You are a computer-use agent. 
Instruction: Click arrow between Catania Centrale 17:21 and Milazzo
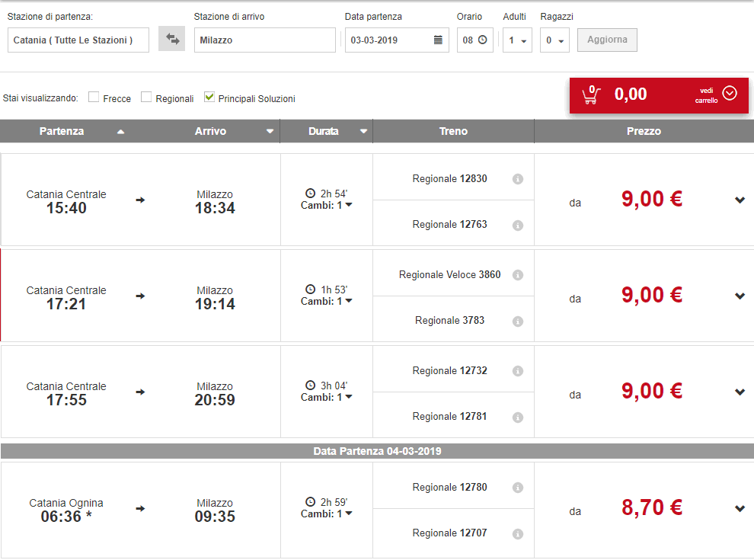pyautogui.click(x=140, y=296)
